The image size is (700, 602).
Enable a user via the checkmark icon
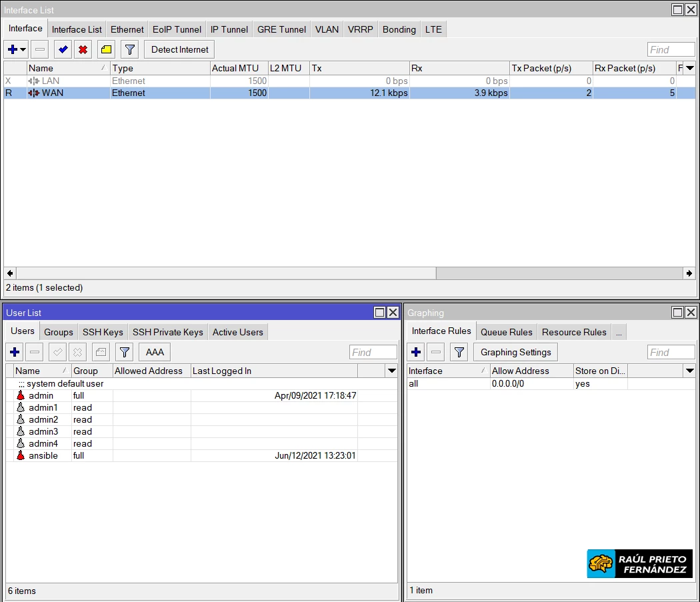[57, 352]
